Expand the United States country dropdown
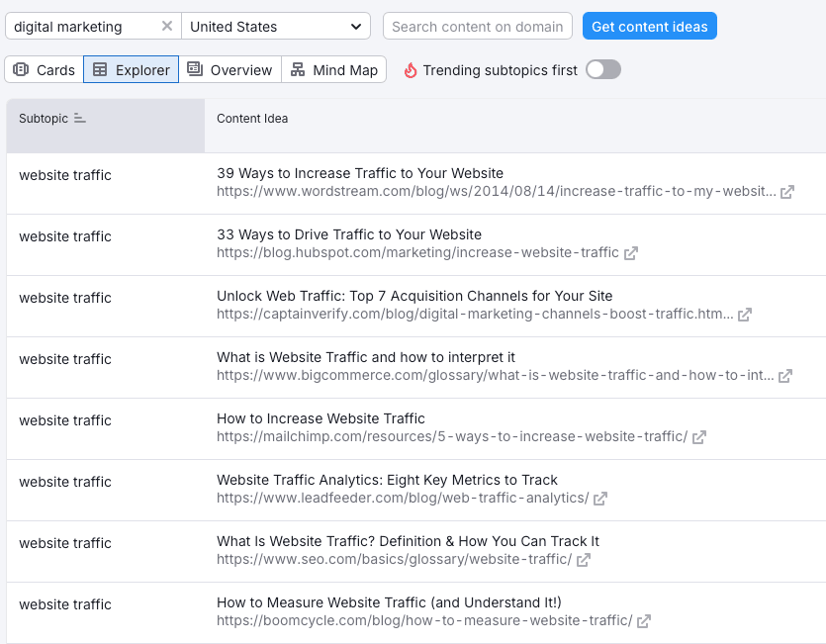The height and width of the screenshot is (644, 826). coord(275,27)
